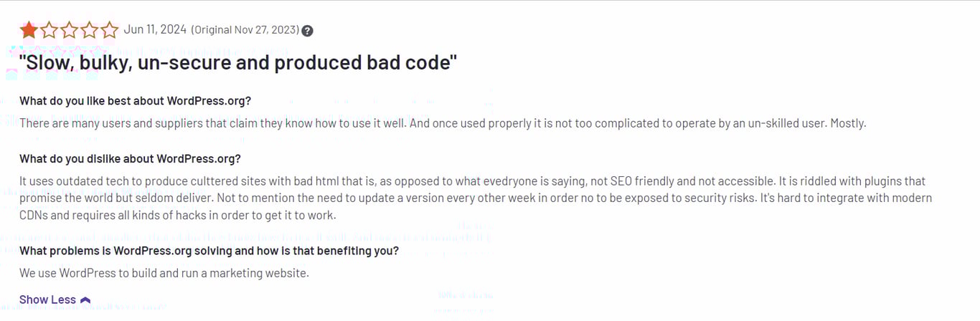
Task: Click the word 'CDNs' in the dislike answer
Action: click(x=34, y=215)
